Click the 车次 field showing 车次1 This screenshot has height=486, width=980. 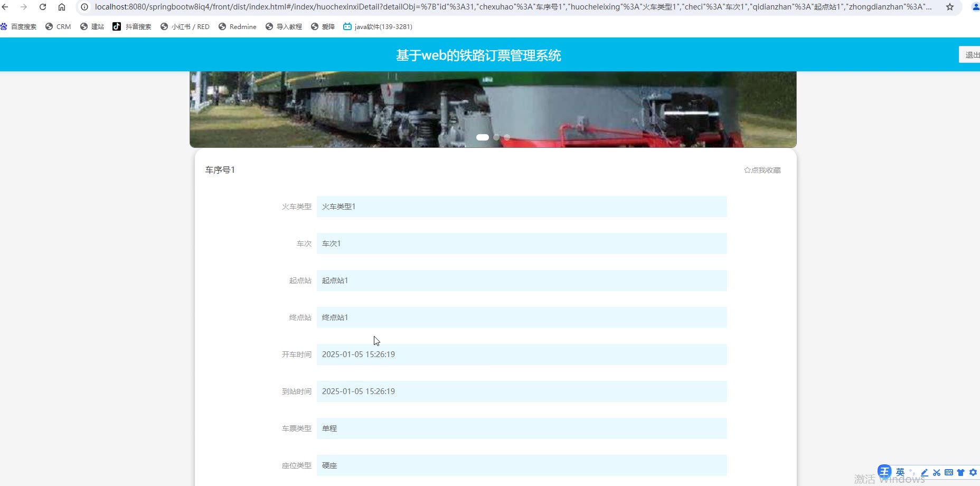pos(522,244)
